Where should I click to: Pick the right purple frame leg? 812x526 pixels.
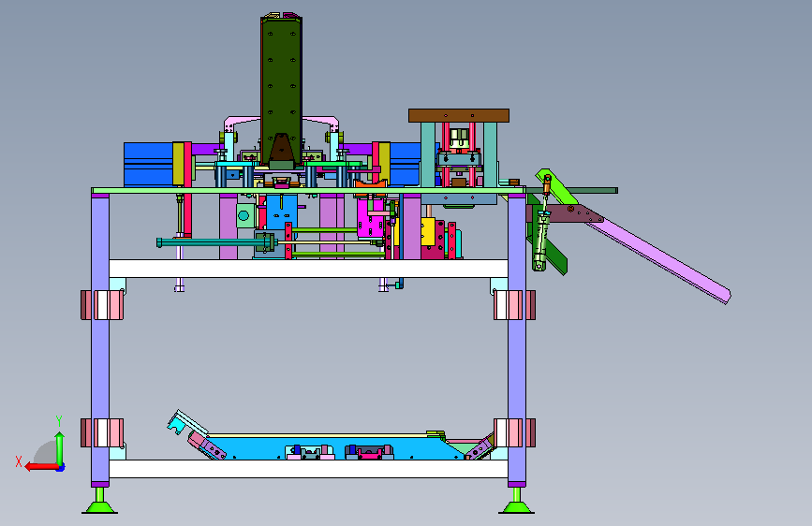click(x=517, y=340)
